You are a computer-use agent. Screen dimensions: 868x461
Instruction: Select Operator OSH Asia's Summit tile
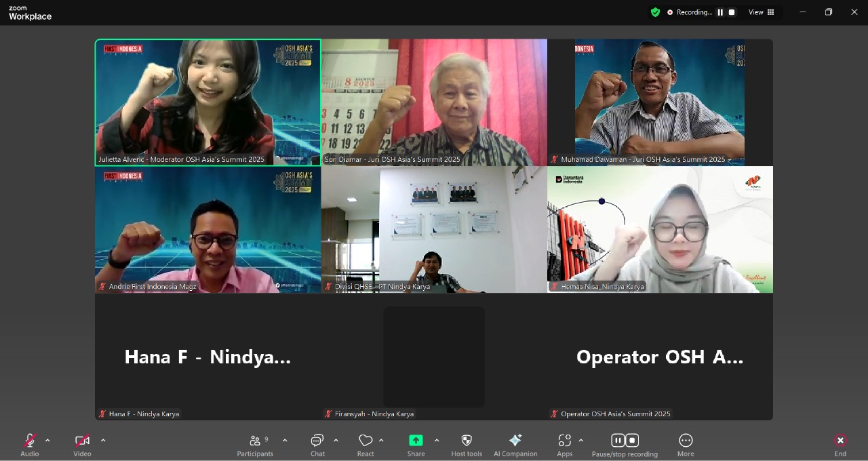tap(660, 357)
